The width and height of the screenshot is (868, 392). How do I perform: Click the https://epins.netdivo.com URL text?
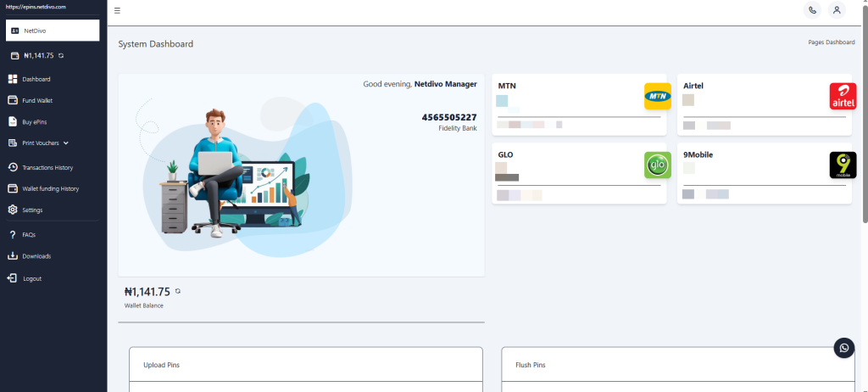click(x=36, y=7)
